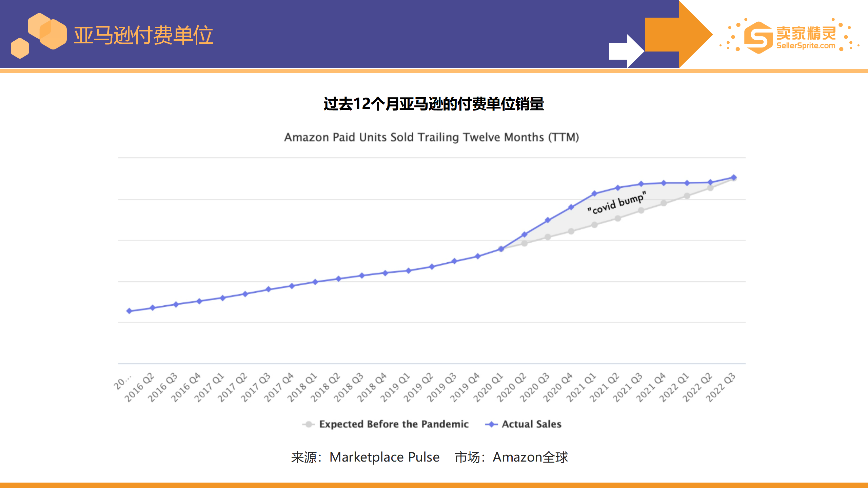Select the gray legend dot for Expected series

[x=310, y=424]
